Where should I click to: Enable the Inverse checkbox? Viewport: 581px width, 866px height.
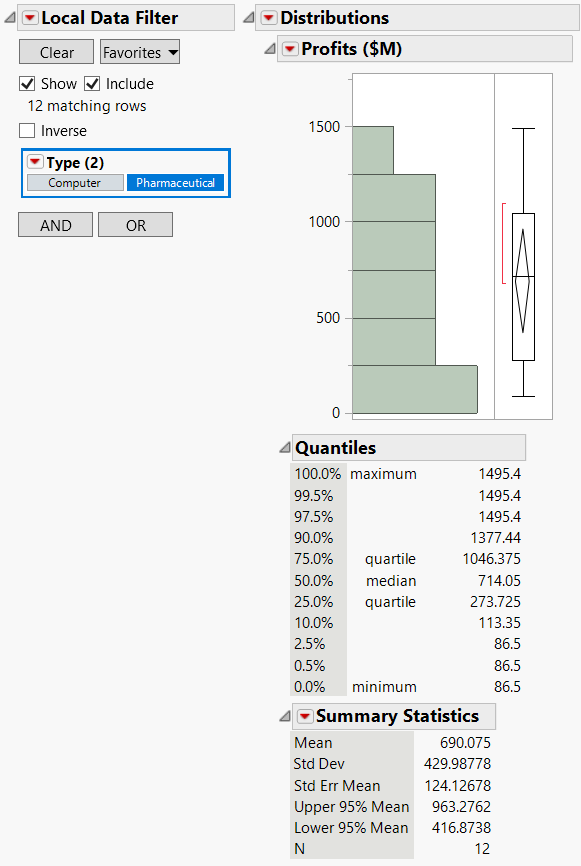pos(25,130)
